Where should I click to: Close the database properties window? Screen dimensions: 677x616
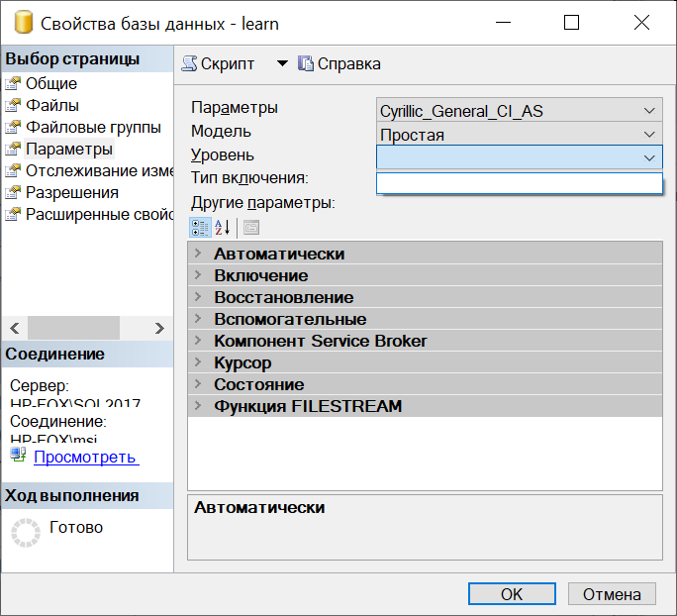(642, 23)
